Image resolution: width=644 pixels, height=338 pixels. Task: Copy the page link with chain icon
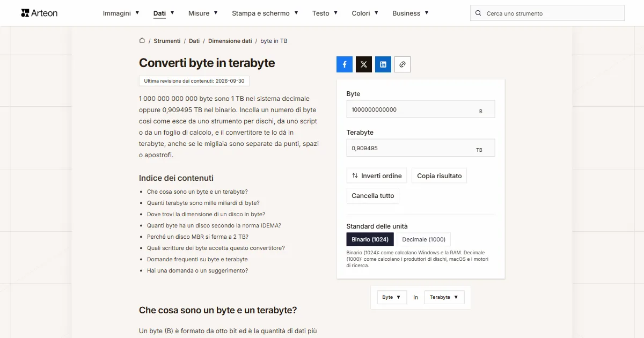click(x=402, y=64)
